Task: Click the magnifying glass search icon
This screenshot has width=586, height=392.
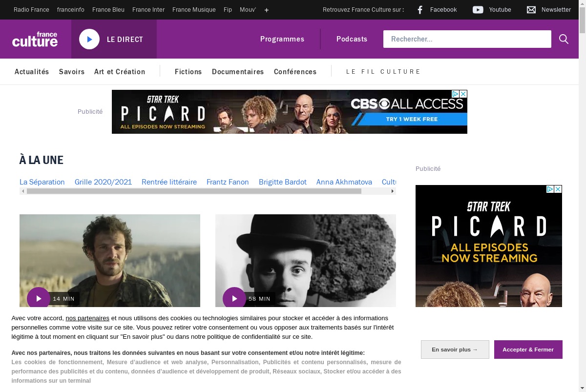Action: click(564, 39)
